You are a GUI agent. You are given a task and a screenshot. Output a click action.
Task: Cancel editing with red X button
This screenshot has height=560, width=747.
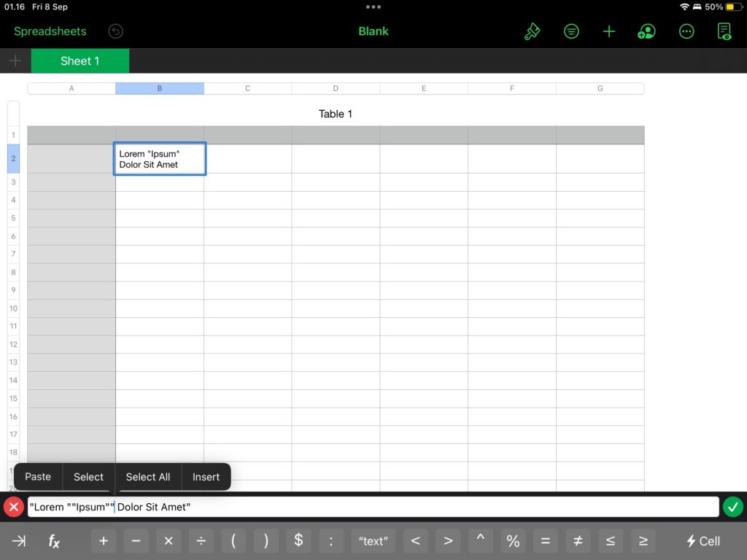(x=13, y=507)
